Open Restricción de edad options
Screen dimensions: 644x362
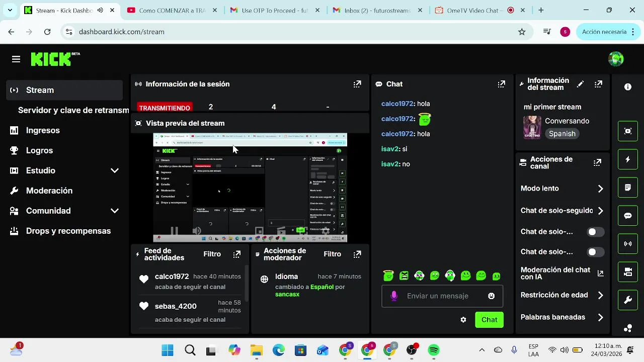point(562,295)
